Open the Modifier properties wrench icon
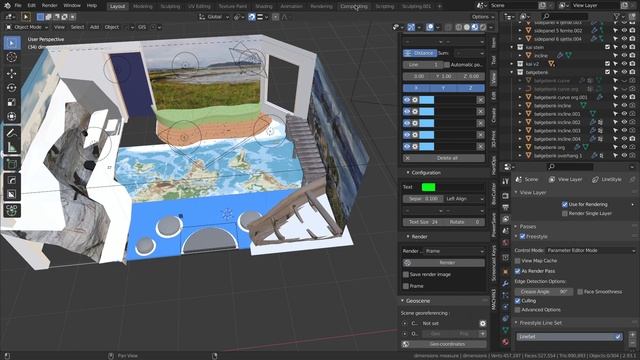This screenshot has width=640, height=360. pos(505,283)
